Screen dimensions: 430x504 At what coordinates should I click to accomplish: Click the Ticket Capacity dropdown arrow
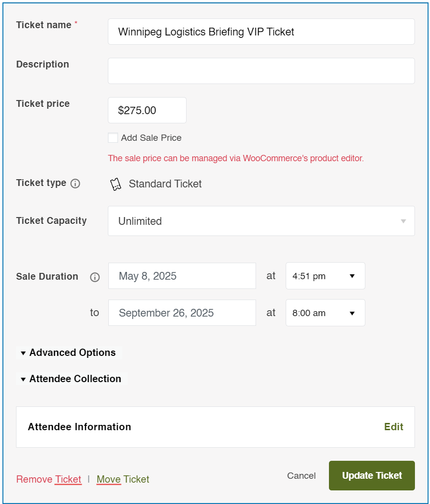(x=403, y=221)
